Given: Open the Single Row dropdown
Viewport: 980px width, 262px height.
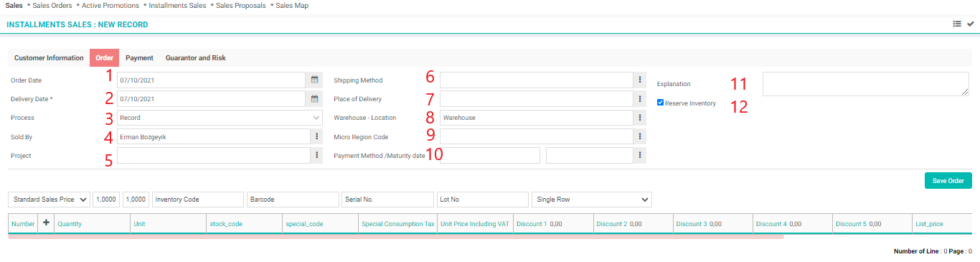Looking at the screenshot, I should tap(592, 199).
